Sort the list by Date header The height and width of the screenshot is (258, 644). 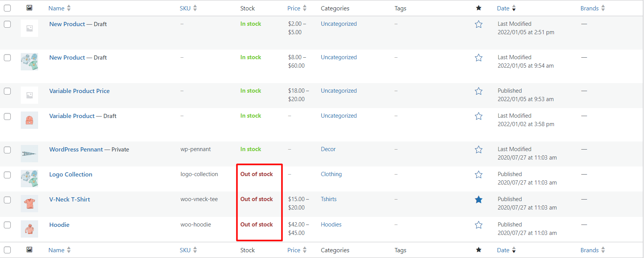[x=503, y=8]
